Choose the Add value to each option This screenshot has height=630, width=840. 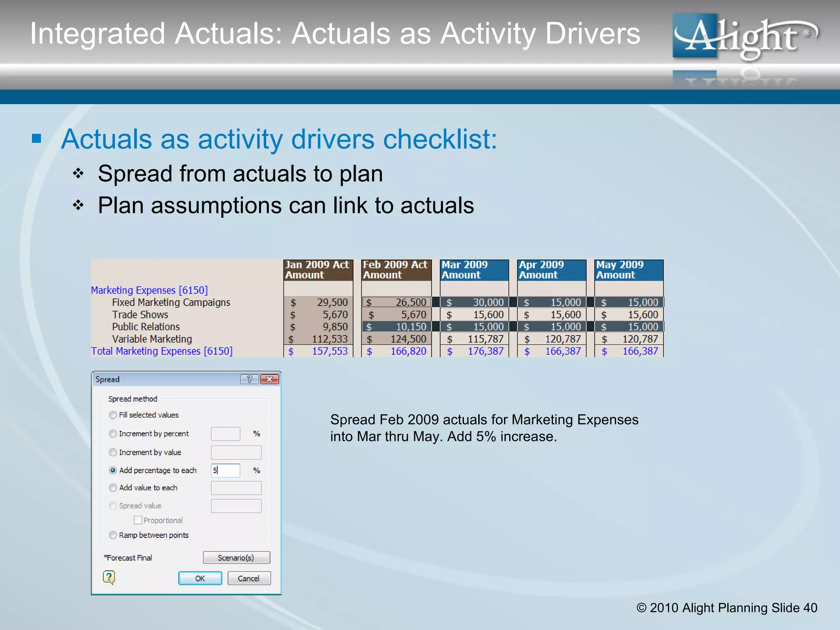pos(113,488)
